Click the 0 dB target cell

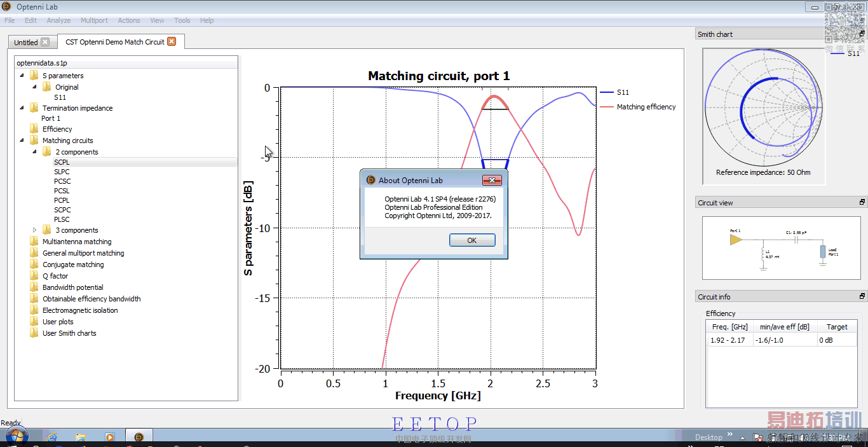pos(837,340)
